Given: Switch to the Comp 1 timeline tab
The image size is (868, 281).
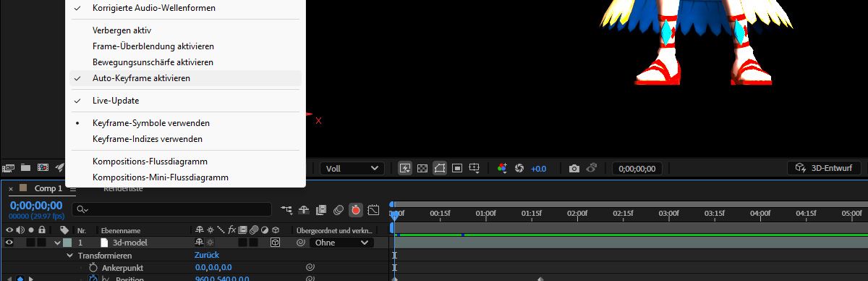Looking at the screenshot, I should tap(49, 188).
